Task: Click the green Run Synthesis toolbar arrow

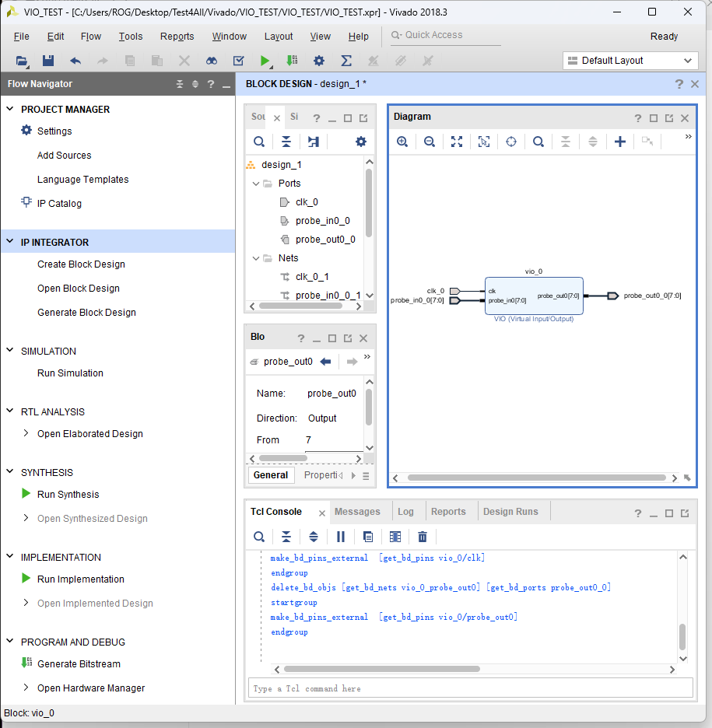Action: tap(265, 61)
